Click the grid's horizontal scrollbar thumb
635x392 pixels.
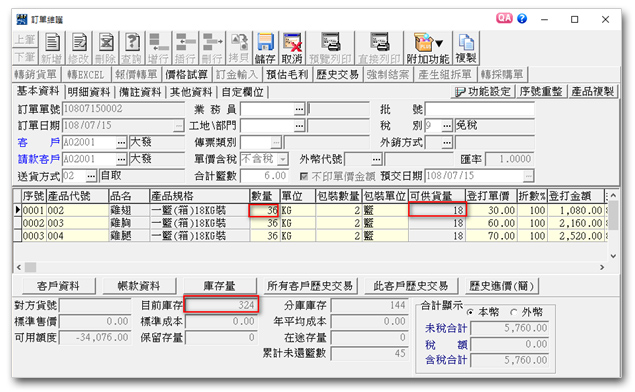point(31,267)
